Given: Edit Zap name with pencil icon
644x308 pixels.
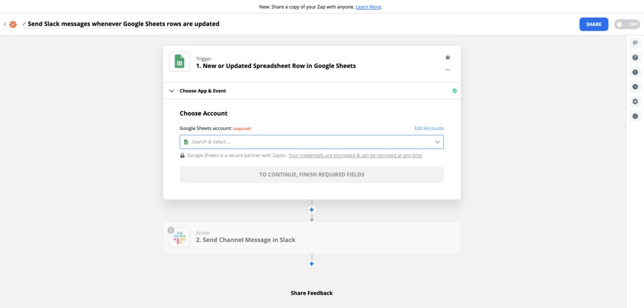Looking at the screenshot, I should point(24,24).
